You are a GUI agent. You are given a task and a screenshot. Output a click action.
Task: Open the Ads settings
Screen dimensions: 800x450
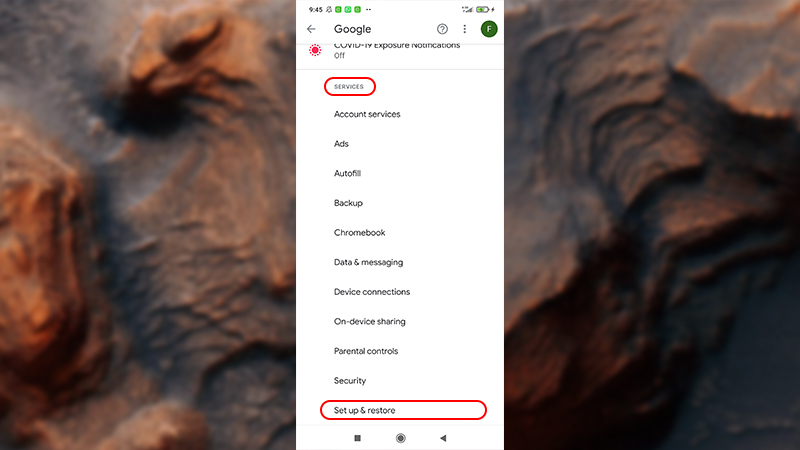tap(400, 144)
